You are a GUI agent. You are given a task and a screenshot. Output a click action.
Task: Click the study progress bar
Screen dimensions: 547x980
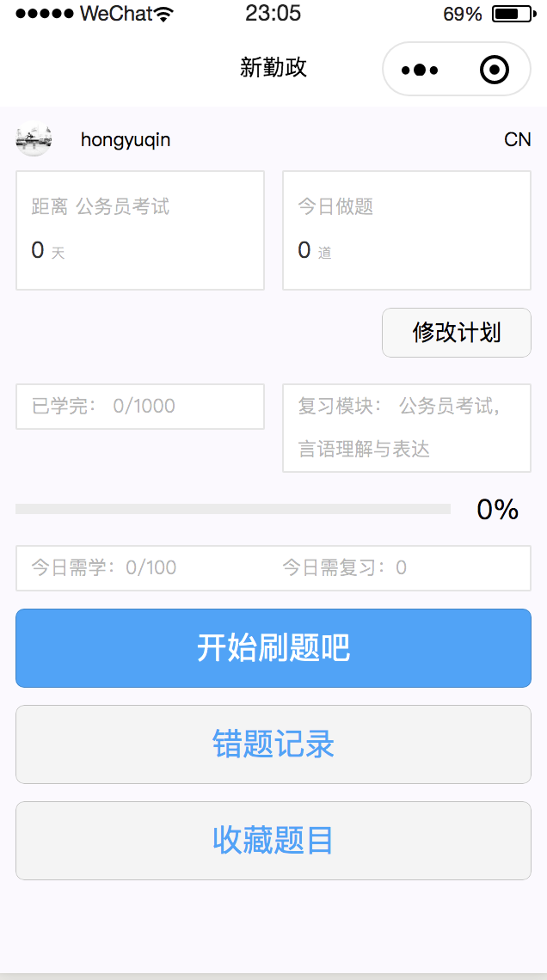click(x=233, y=509)
